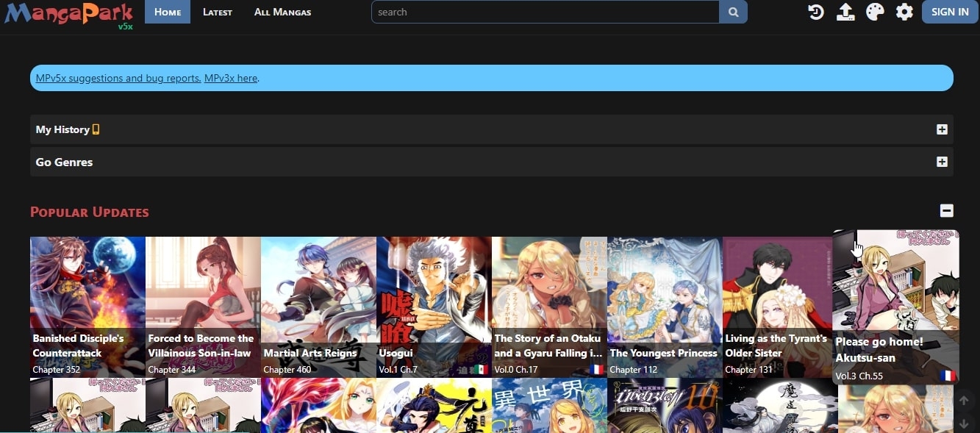Click the scroll-to-top arrow button
The image size is (980, 433).
[964, 401]
